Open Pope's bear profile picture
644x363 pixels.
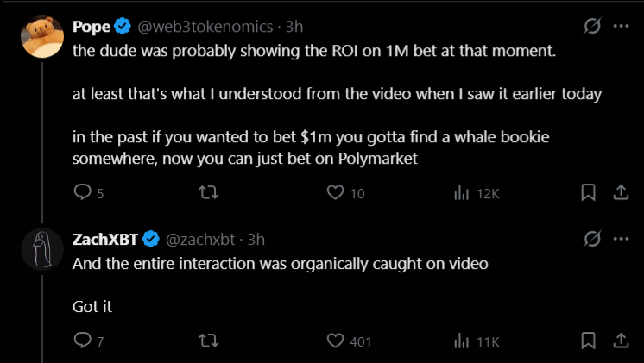click(x=41, y=36)
